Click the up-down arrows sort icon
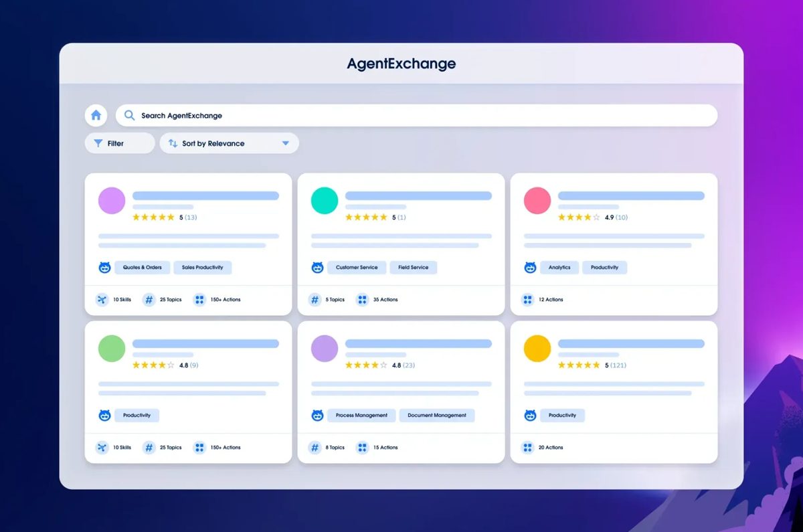The width and height of the screenshot is (803, 532). point(173,143)
